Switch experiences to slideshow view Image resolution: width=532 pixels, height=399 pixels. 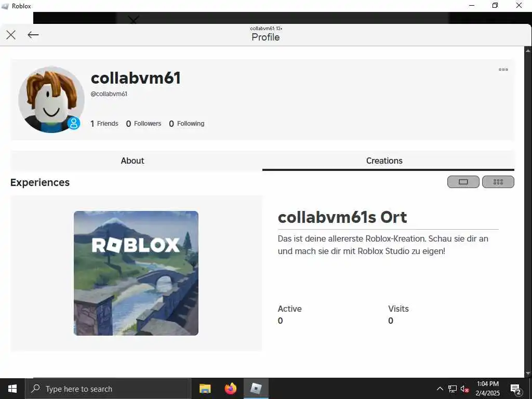point(463,182)
